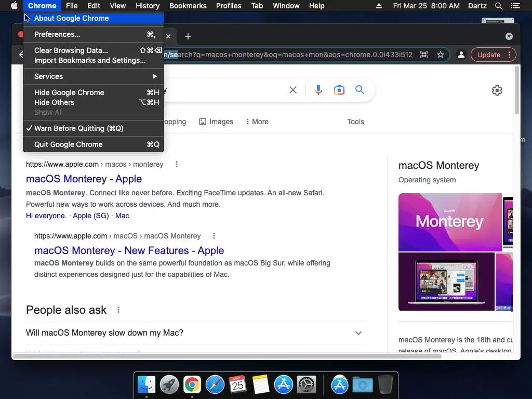Select Import Bookmarks and Settings
Image resolution: width=532 pixels, height=399 pixels.
(x=94, y=60)
